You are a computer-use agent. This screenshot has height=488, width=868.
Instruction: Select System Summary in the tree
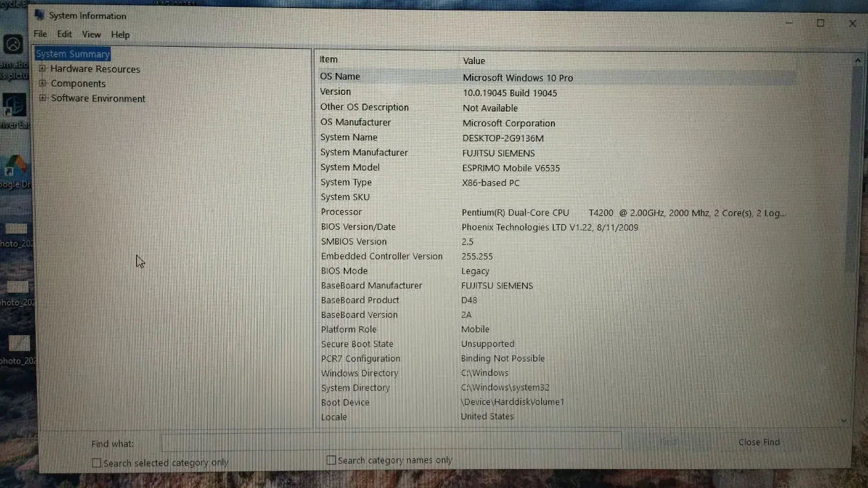73,54
